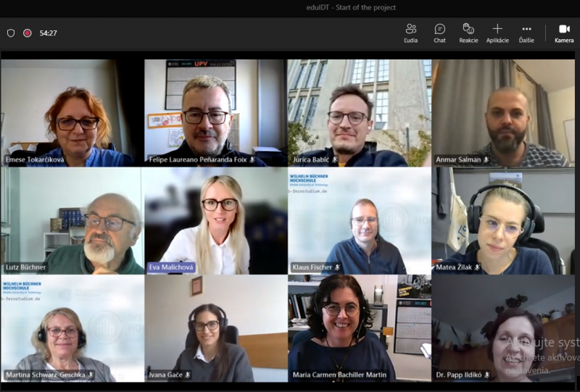Open the Reakcie reactions menu
Image resolution: width=580 pixels, height=392 pixels.
coord(468,33)
